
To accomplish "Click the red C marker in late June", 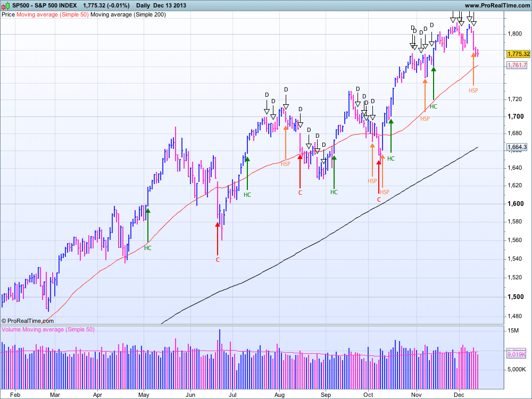I will click(x=218, y=260).
